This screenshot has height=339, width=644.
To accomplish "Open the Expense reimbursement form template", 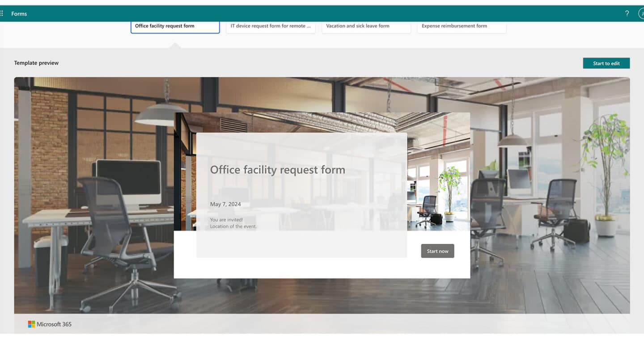I will click(x=461, y=26).
